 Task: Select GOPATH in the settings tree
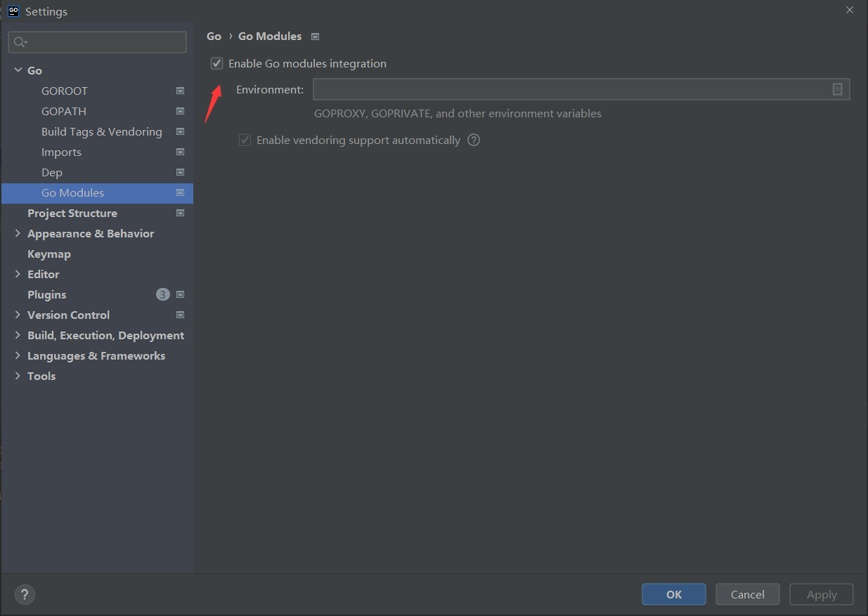coord(64,111)
